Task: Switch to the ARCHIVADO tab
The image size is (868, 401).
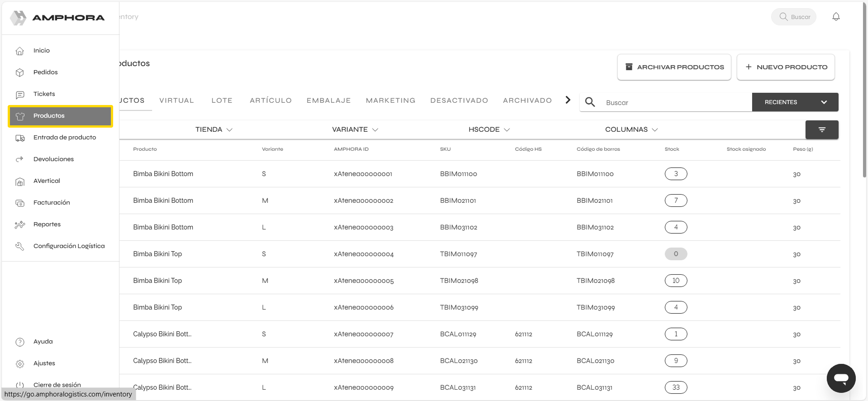Action: pos(527,100)
